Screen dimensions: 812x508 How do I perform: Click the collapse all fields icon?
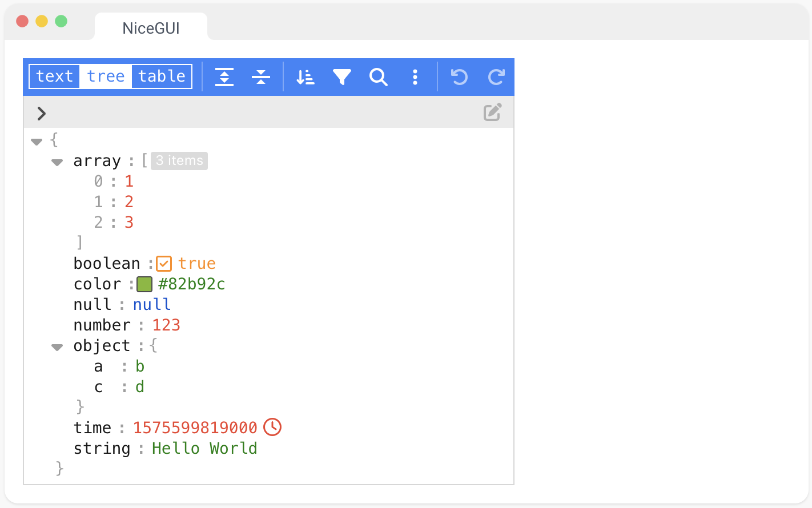point(261,76)
